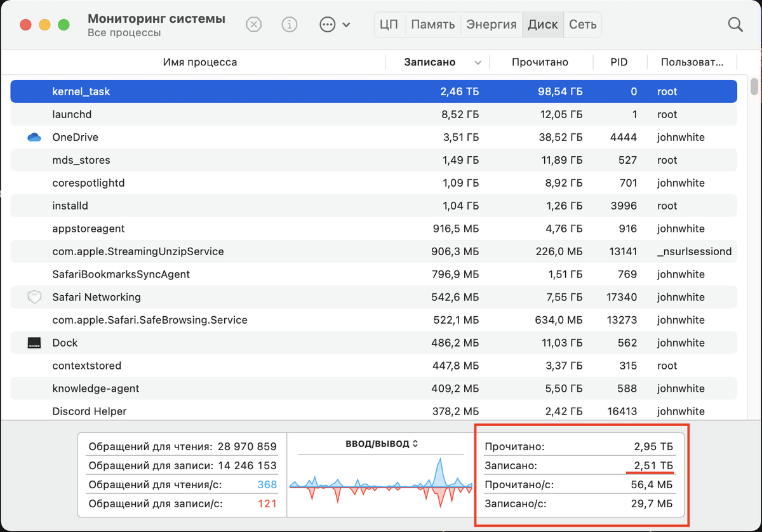
Task: Expand the chevron next to ellipsis menu
Action: [x=346, y=25]
